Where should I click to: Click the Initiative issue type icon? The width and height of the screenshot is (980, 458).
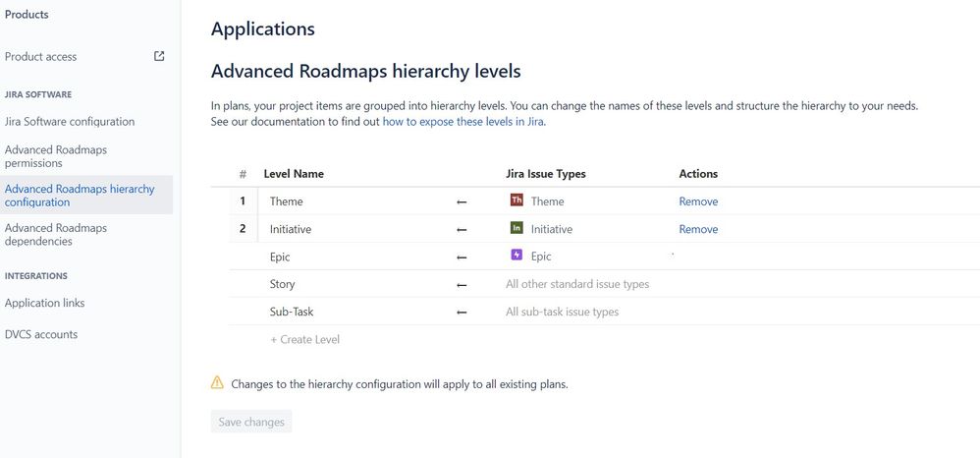517,228
